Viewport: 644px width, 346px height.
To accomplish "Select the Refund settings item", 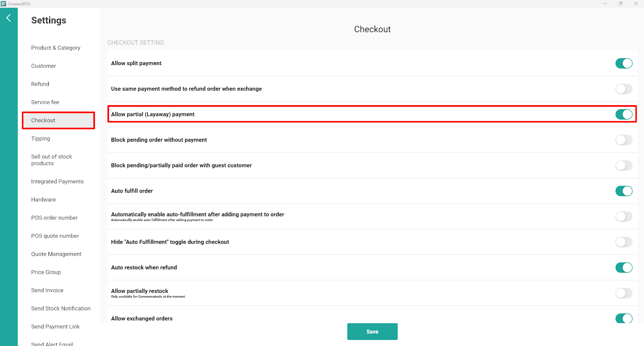I will pos(40,84).
